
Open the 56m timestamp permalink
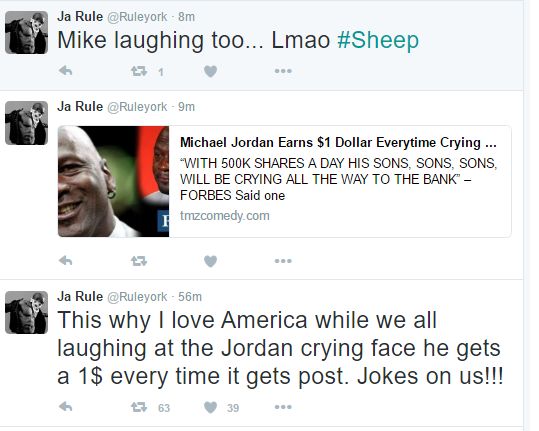[x=190, y=297]
